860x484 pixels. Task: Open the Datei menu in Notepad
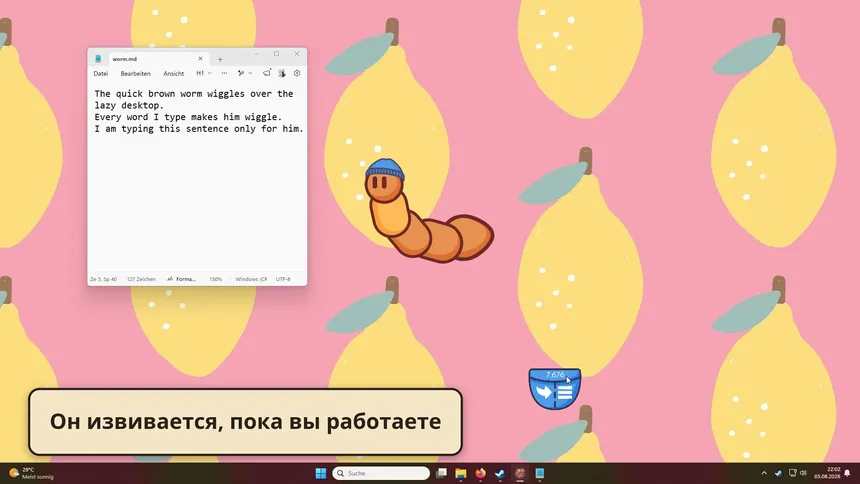(x=100, y=74)
